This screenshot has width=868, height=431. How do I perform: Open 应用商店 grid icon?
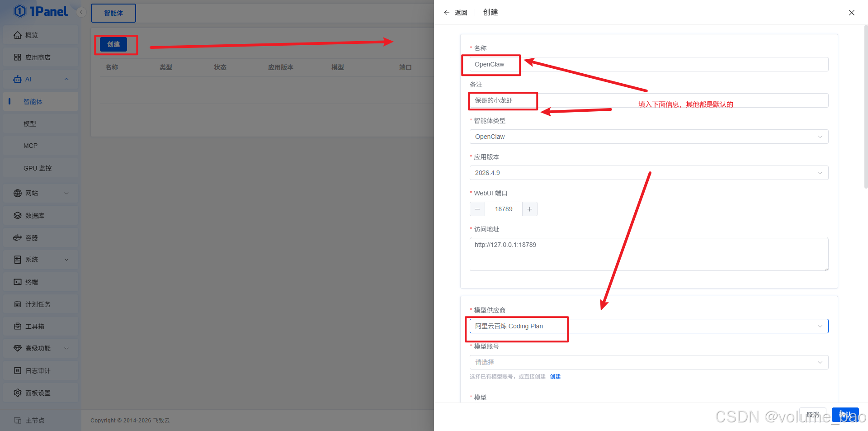pyautogui.click(x=18, y=57)
